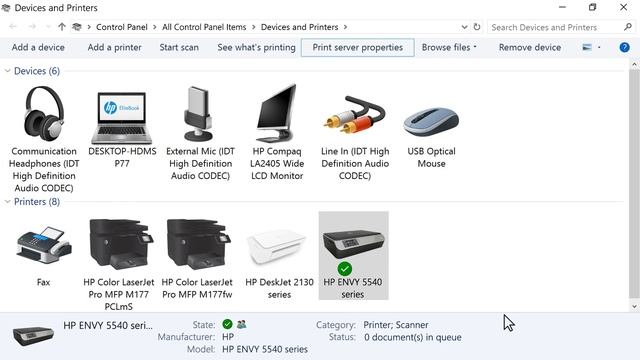Select the USB Optical Mouse icon
This screenshot has width=640, height=360.
pos(431,122)
